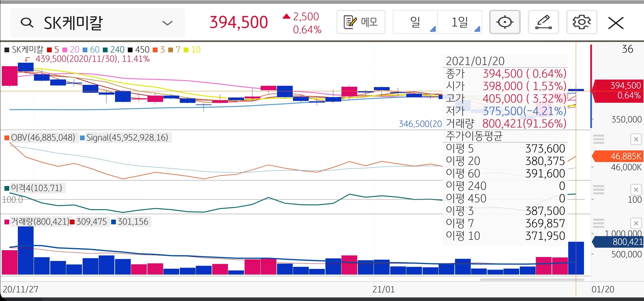Click the 346,500 low price marker
Viewport: 644px width, 301px height.
pos(420,124)
